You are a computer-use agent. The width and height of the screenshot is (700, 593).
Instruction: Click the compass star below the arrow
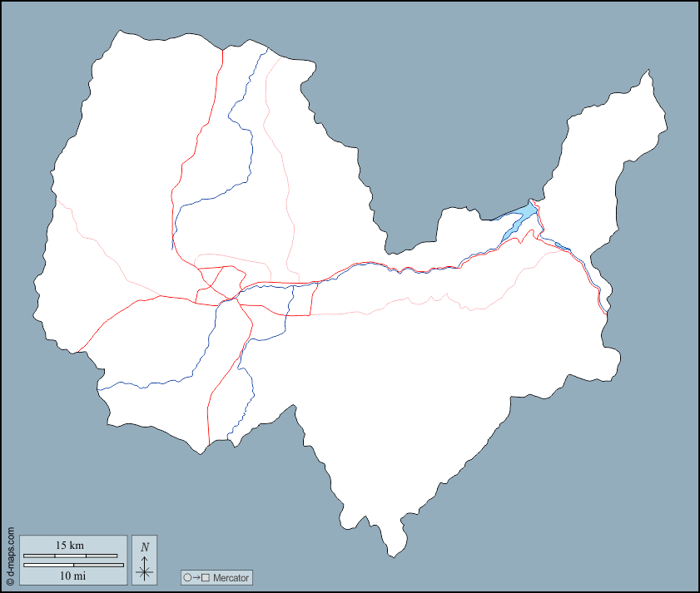point(145,571)
